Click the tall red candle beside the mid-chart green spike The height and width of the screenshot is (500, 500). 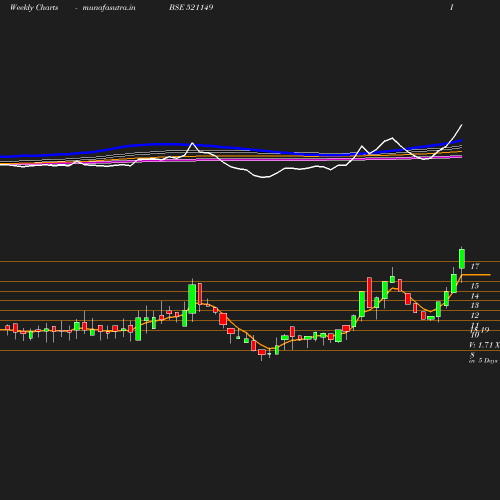point(200,294)
